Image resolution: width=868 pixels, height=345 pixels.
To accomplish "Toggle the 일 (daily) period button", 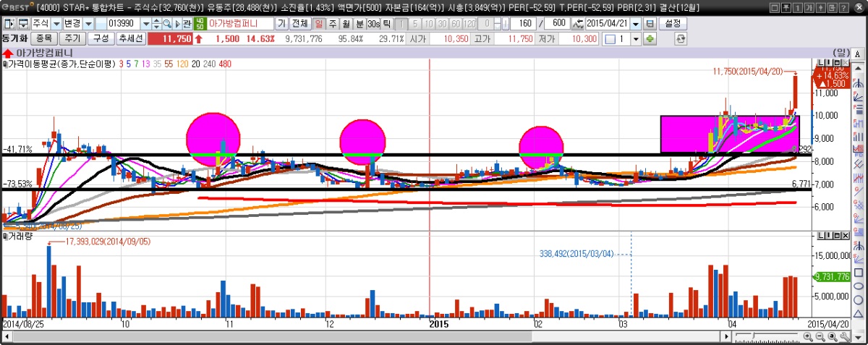I will [319, 23].
